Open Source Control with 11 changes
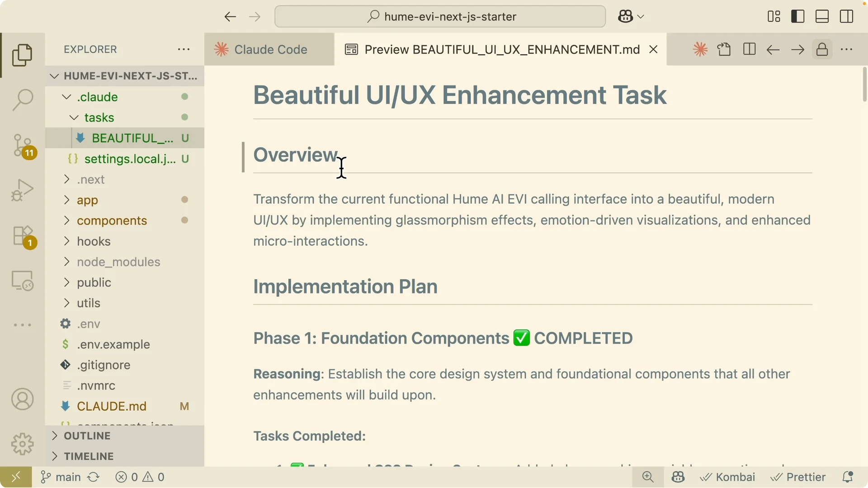The image size is (868, 488). (22, 146)
